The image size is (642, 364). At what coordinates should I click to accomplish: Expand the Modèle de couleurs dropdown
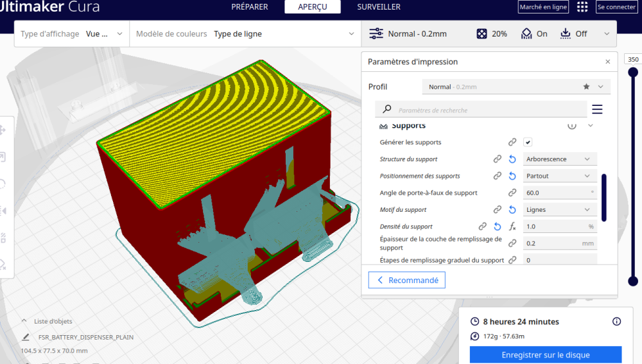click(245, 33)
